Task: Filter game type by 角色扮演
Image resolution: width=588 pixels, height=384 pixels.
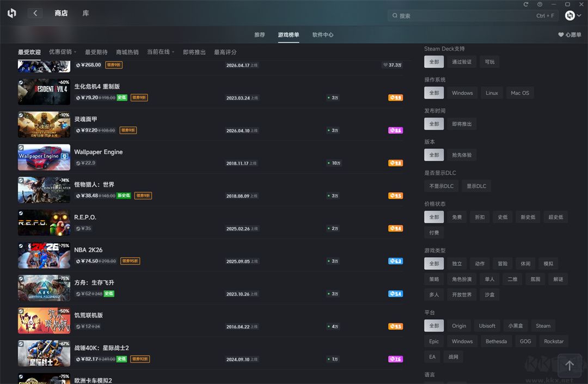Action: coord(462,279)
